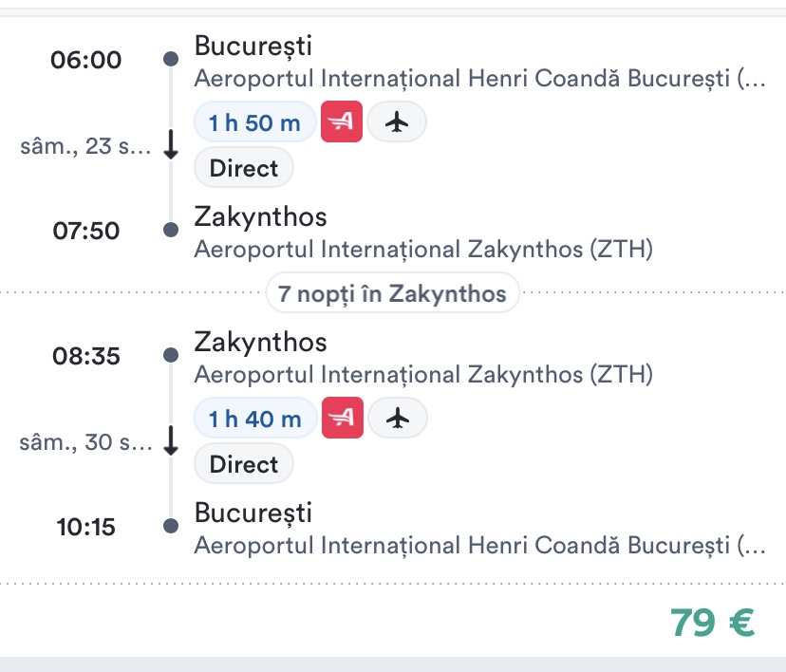Click the 1 h 50 m duration badge

pos(254,121)
